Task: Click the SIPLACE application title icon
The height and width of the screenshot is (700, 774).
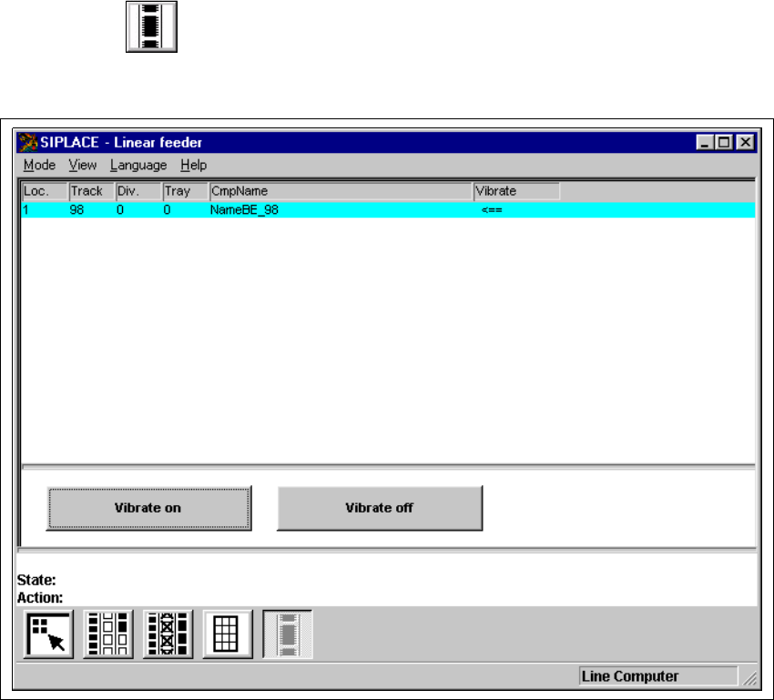Action: point(27,143)
